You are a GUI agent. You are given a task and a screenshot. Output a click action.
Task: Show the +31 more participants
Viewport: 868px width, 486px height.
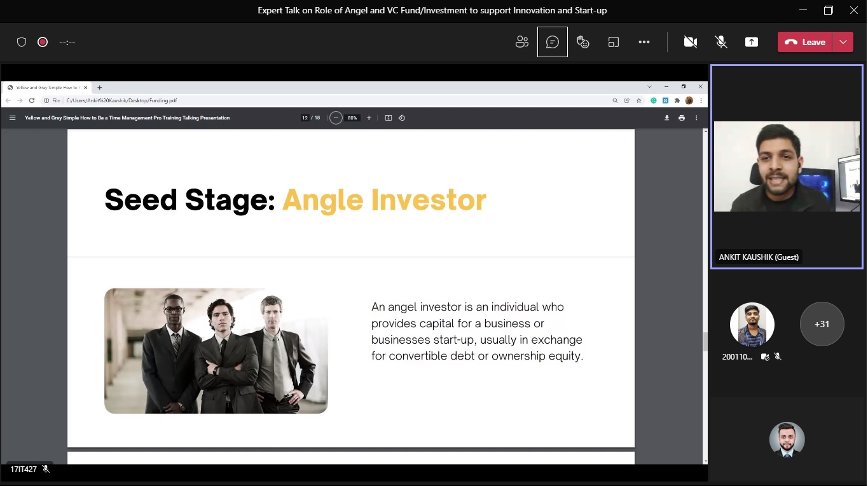point(822,324)
